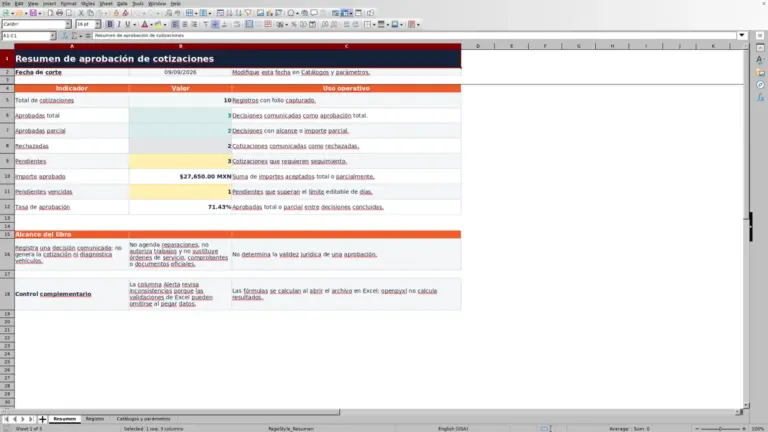768x432 pixels.
Task: Click Merge and center cells icon
Action: point(249,24)
